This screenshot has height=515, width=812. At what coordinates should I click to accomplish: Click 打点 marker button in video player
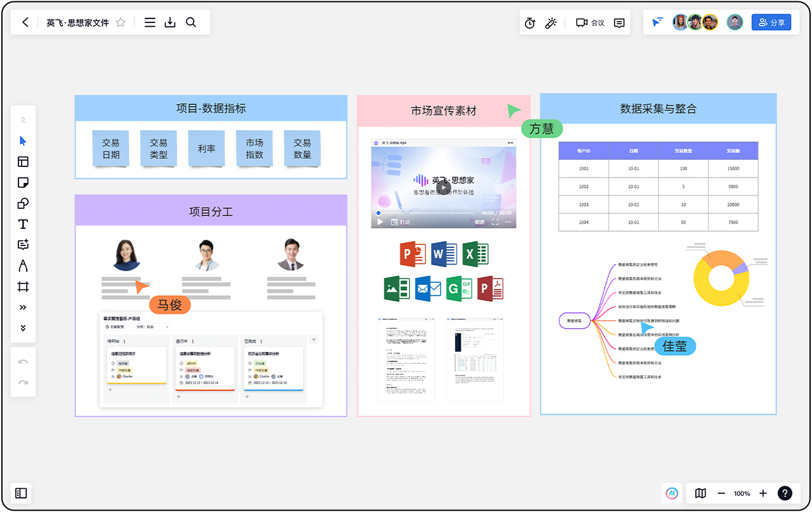pos(400,222)
